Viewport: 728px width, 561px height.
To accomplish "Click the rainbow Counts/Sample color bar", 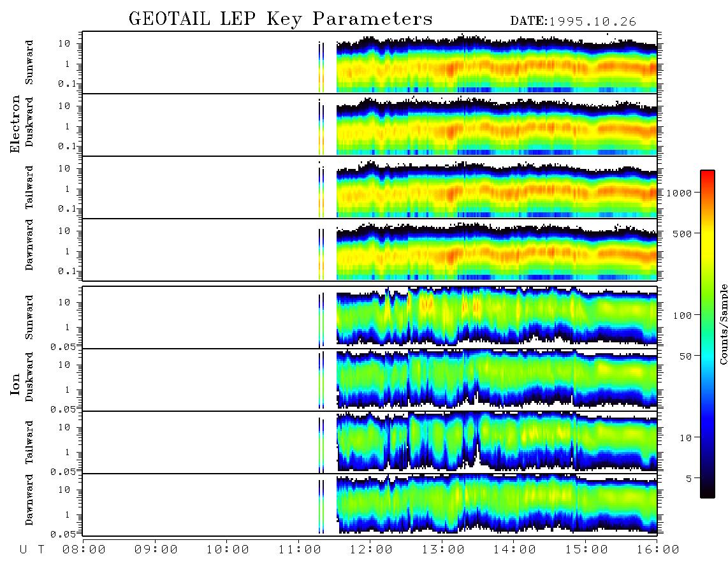I will 708,334.
